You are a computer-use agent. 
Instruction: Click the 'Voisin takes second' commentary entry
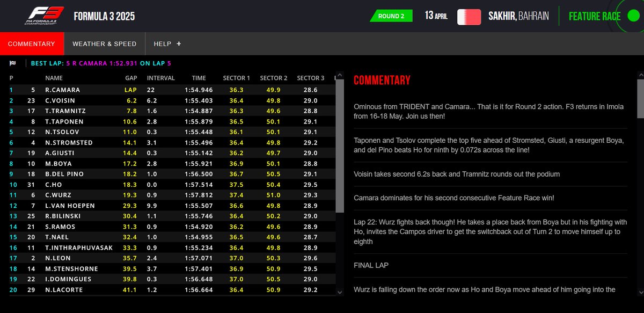pyautogui.click(x=457, y=174)
